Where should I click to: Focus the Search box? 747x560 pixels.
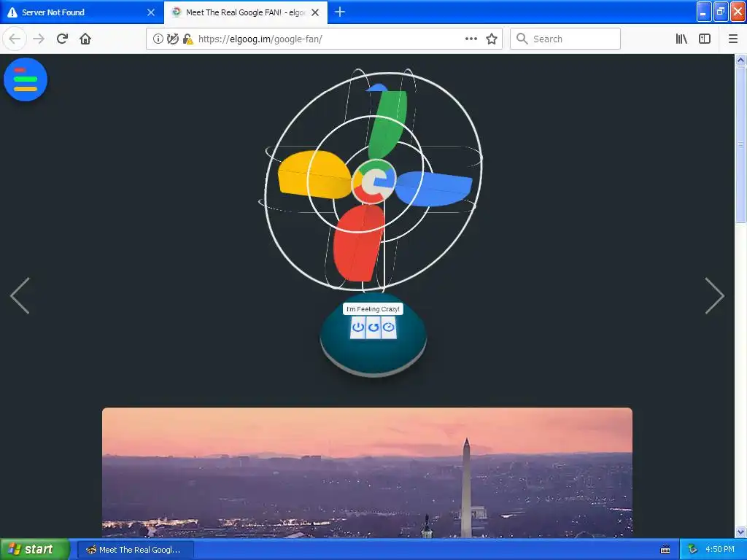click(x=565, y=39)
